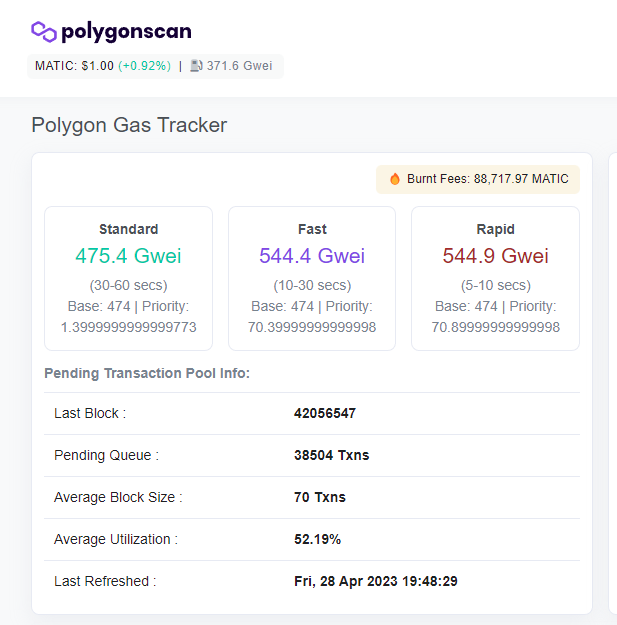617x625 pixels.
Task: Click the 544.9 Gwei rapid value
Action: click(495, 256)
